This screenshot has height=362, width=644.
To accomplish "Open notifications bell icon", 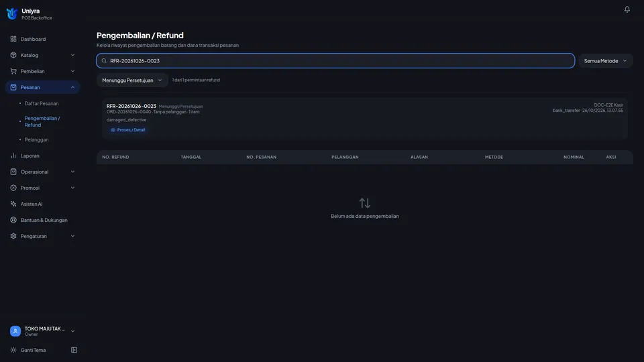I will (x=627, y=9).
